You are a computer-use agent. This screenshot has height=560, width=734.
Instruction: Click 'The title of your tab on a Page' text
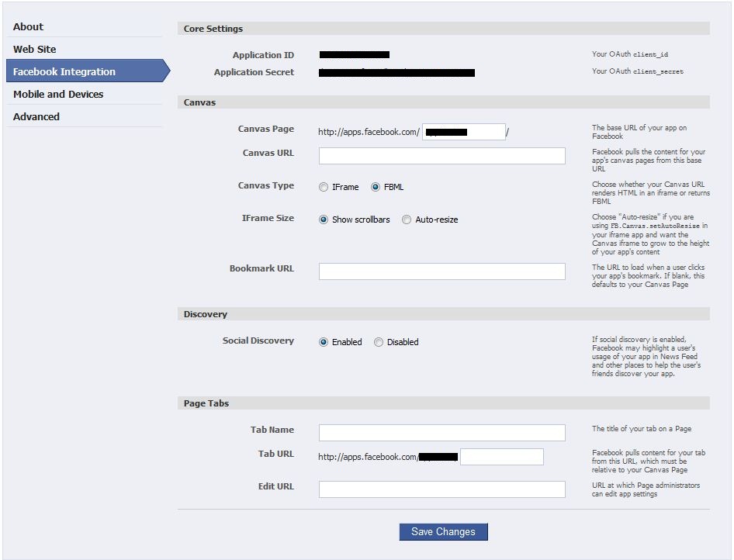tap(642, 429)
